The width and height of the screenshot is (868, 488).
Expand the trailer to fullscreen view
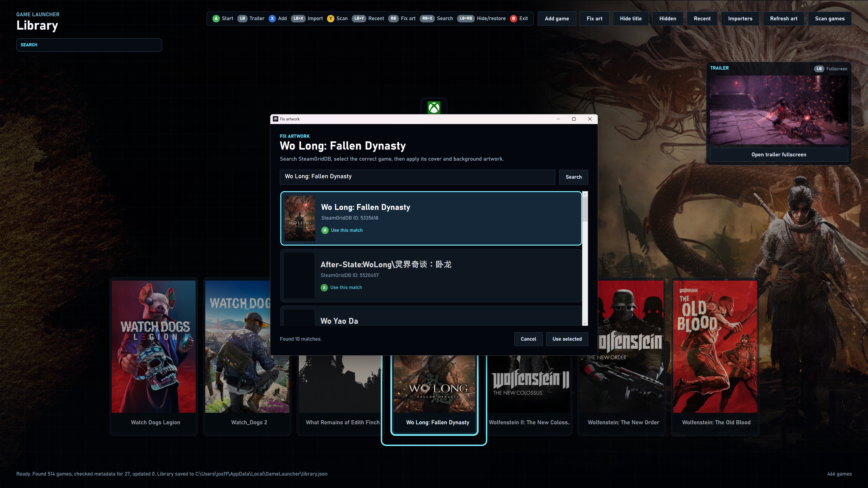779,155
